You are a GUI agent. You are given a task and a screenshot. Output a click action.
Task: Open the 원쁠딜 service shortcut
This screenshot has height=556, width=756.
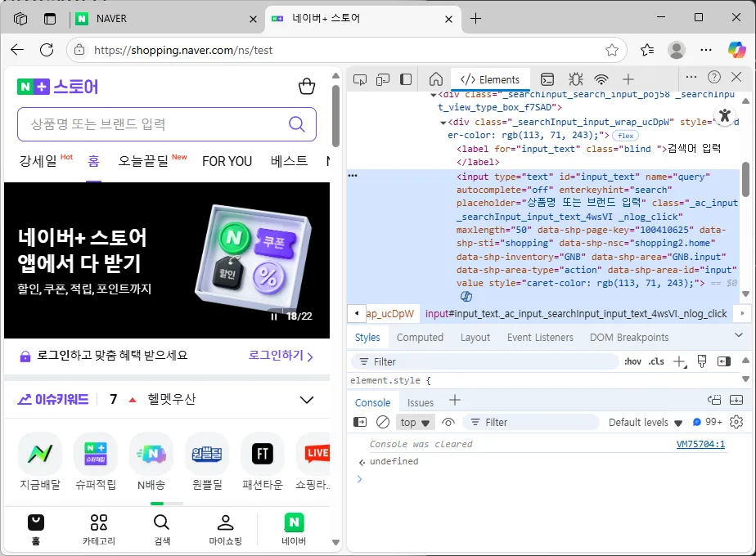click(207, 462)
